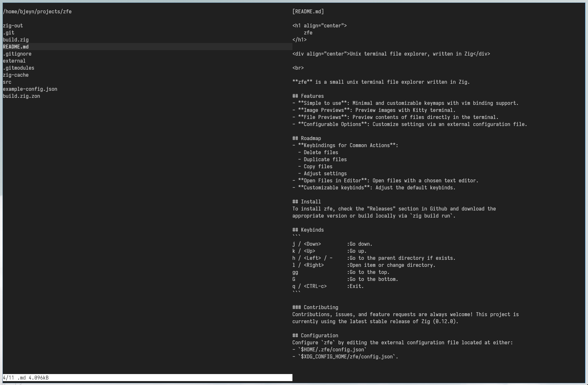Select the .gitignore file entry
This screenshot has width=588, height=385.
point(17,54)
